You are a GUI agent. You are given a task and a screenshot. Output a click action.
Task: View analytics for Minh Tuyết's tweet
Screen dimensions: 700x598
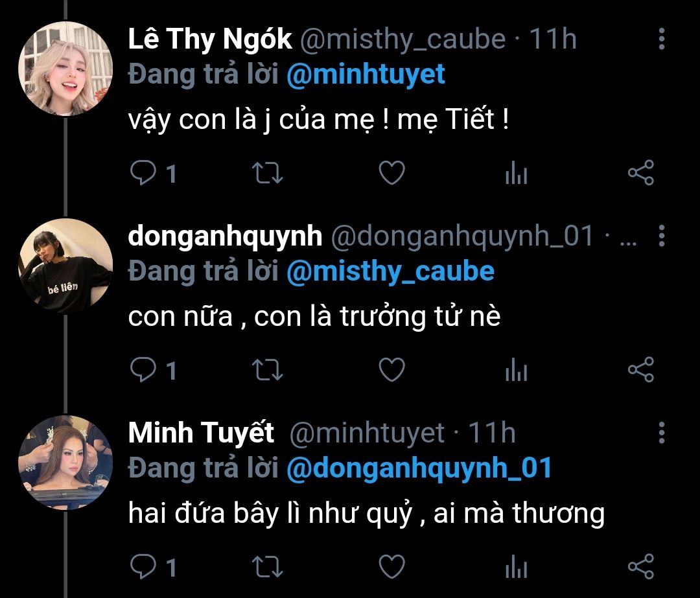click(x=516, y=567)
